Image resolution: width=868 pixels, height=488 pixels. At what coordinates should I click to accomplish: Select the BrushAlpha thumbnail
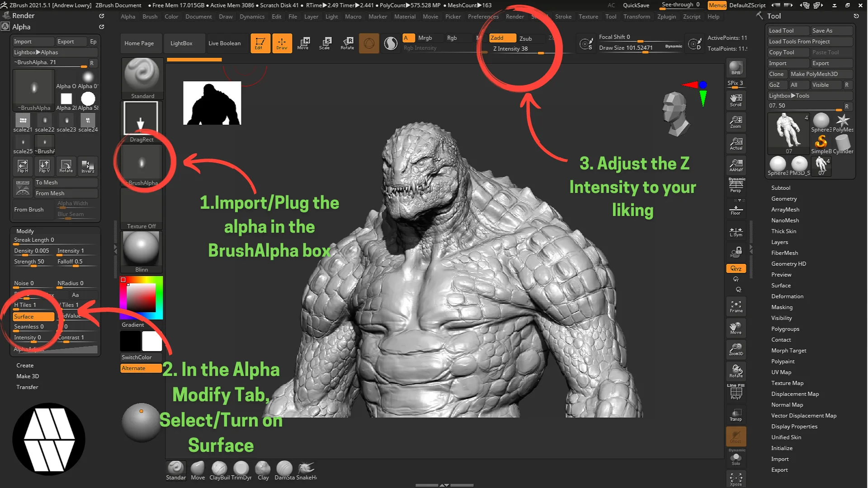pyautogui.click(x=142, y=164)
